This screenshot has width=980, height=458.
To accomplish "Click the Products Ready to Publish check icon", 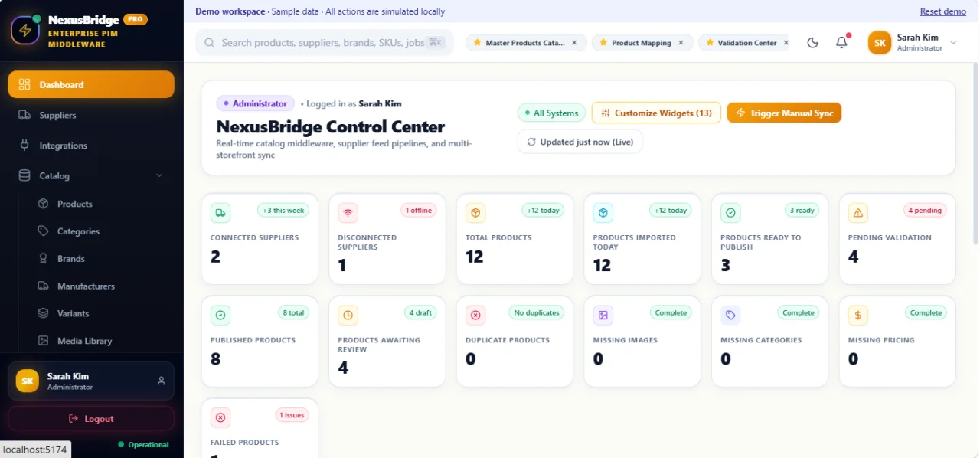I will [x=730, y=213].
